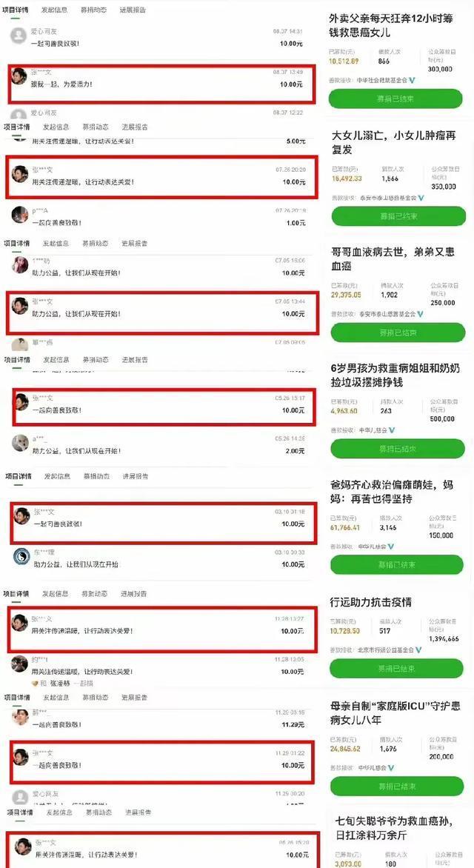Click avatar of donor 醉*** who gave 11.29元
The width and height of the screenshot is (474, 868).
tap(20, 718)
